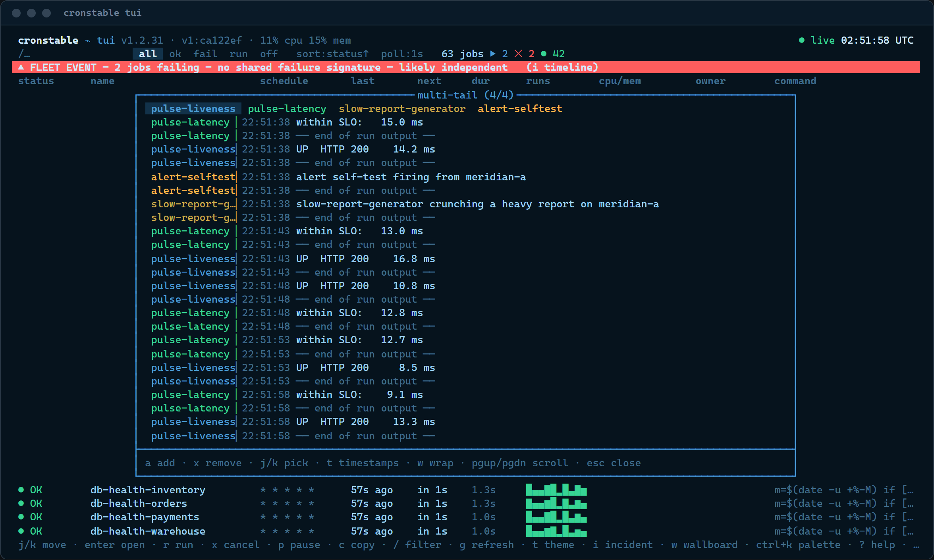Click 'r run' in bottom help bar
Image resolution: width=934 pixels, height=560 pixels.
click(178, 545)
